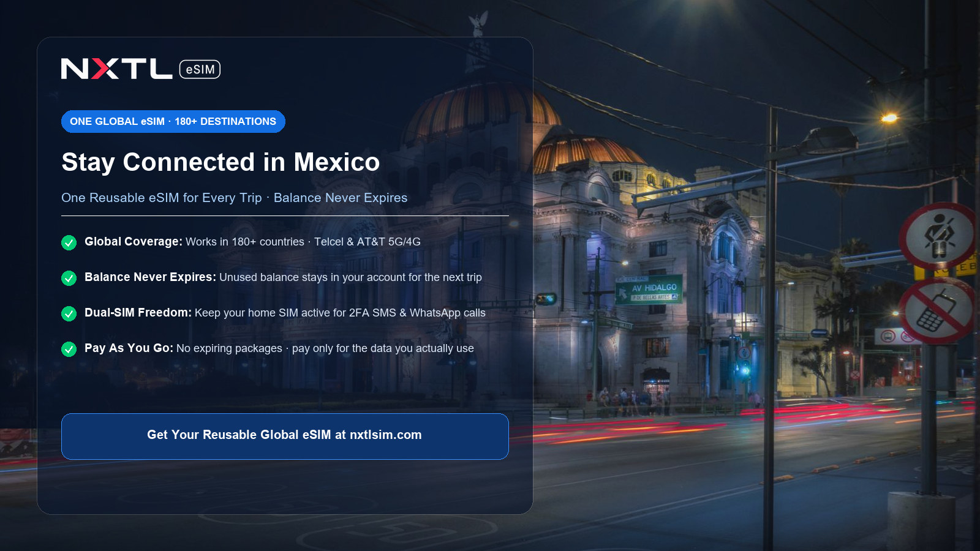Viewport: 980px width, 551px height.
Task: Click the NXTL logo
Action: pyautogui.click(x=116, y=69)
